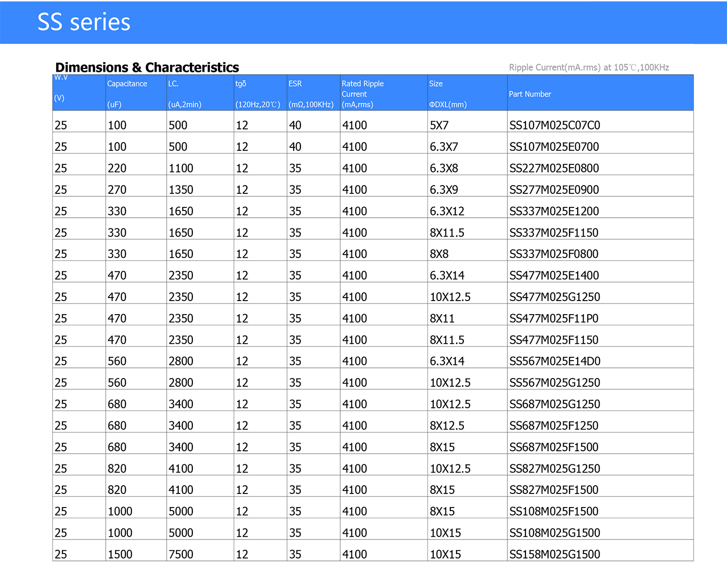The image size is (727, 588).
Task: Select part number SS687M025F1500
Action: 553,447
